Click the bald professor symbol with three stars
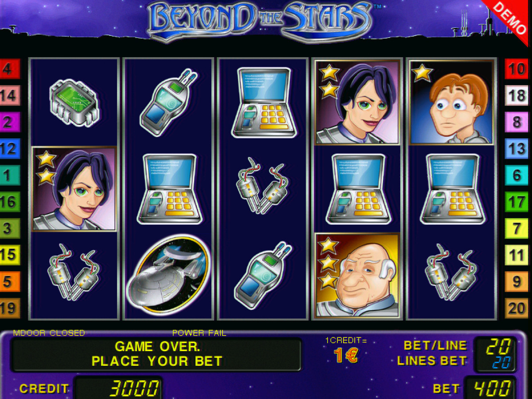This screenshot has height=399, width=532. point(357,275)
